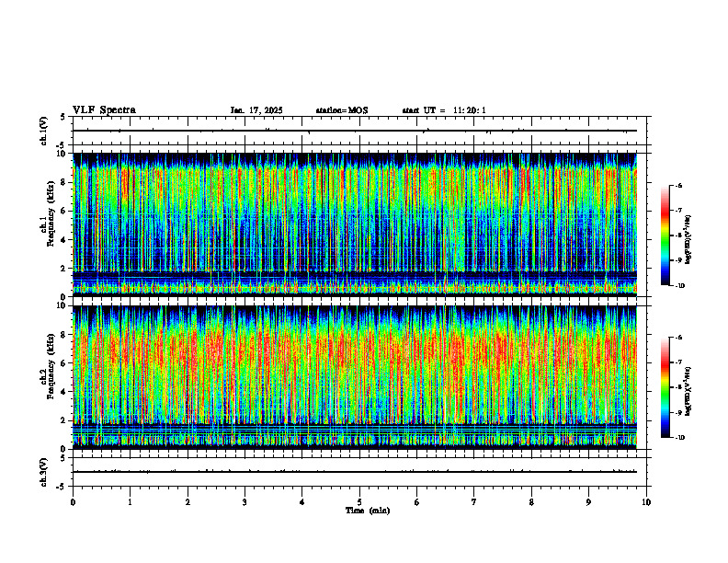Click the time-axis tick label "2"
Screen dimensions: 728x563
(188, 502)
